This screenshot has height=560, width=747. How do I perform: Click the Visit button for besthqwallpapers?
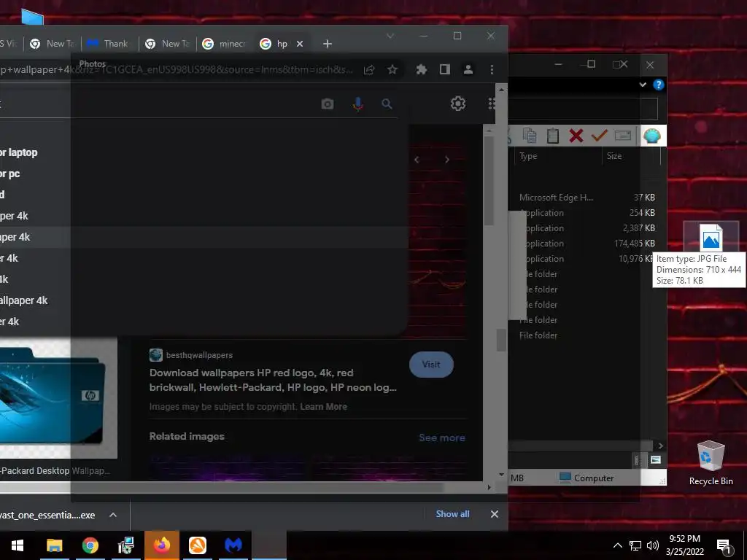431,365
